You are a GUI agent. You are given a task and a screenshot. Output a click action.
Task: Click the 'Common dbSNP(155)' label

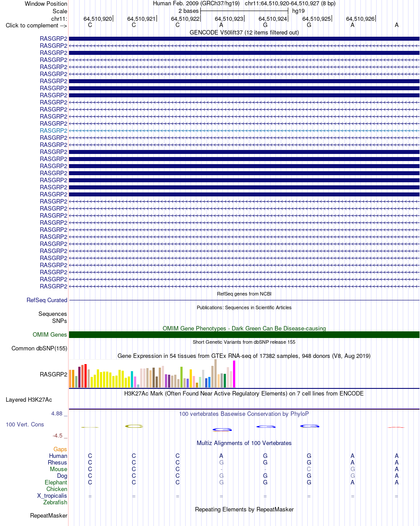39,349
